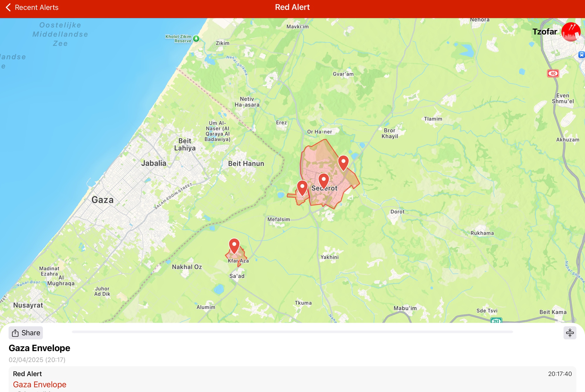585x392 pixels.
Task: Select the Kfar Aza map pin
Action: click(x=234, y=245)
